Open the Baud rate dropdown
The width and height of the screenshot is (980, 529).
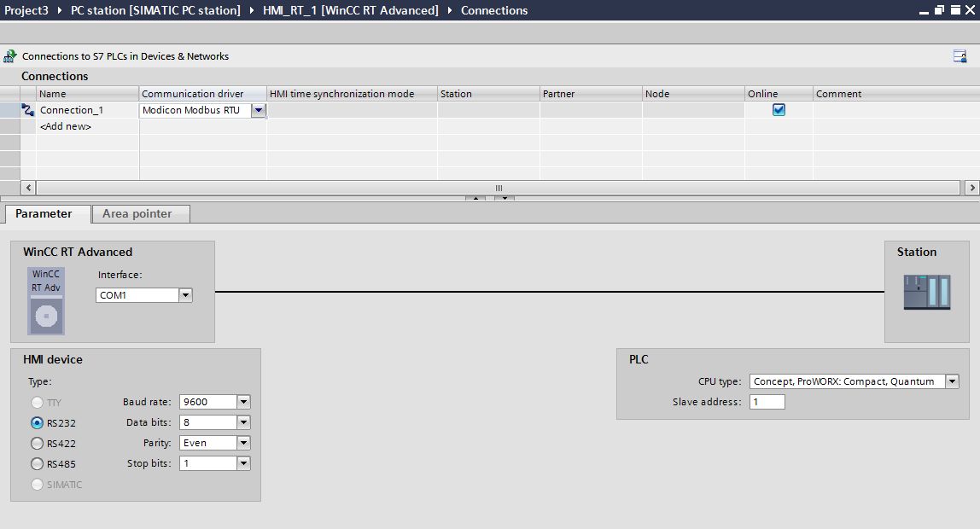(244, 402)
